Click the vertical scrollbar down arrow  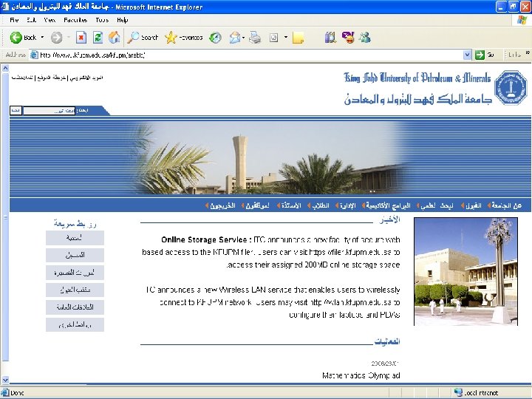point(5,380)
